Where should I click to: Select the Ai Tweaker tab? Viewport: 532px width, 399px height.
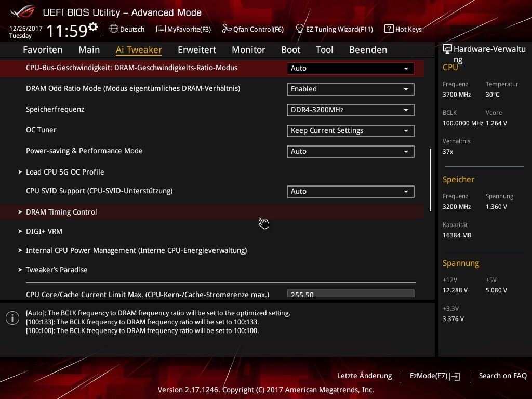tap(139, 50)
